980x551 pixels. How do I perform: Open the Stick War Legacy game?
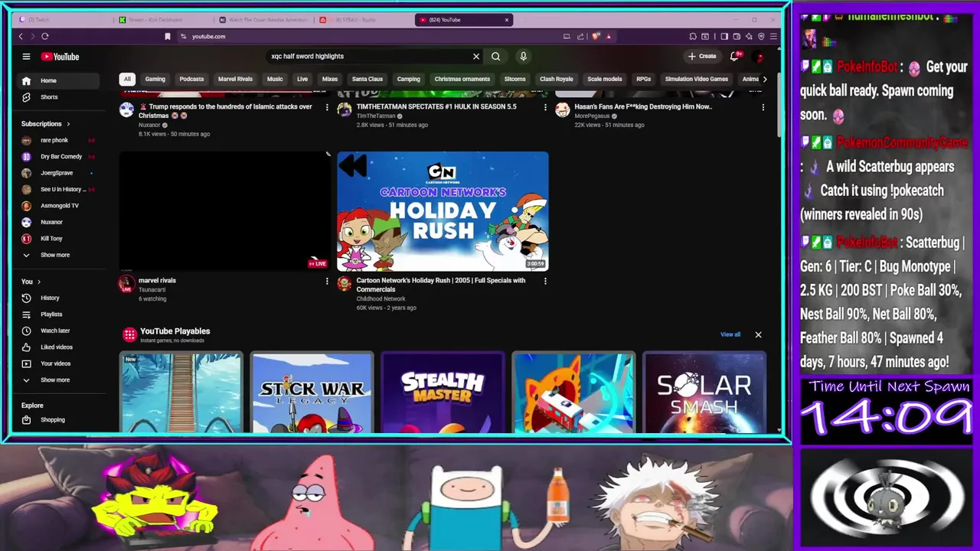(312, 393)
